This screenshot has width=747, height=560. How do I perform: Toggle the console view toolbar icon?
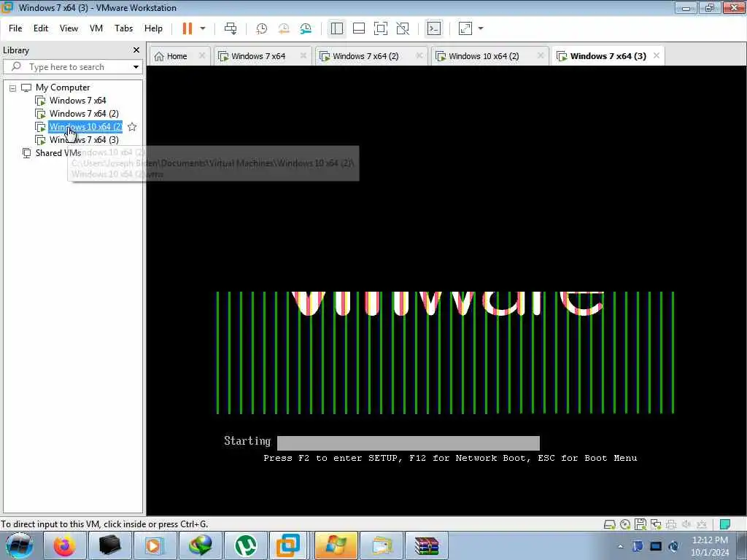[434, 28]
